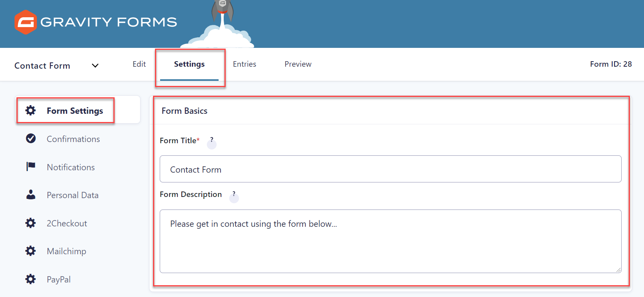Open 2Checkout settings
The width and height of the screenshot is (644, 297).
click(67, 223)
